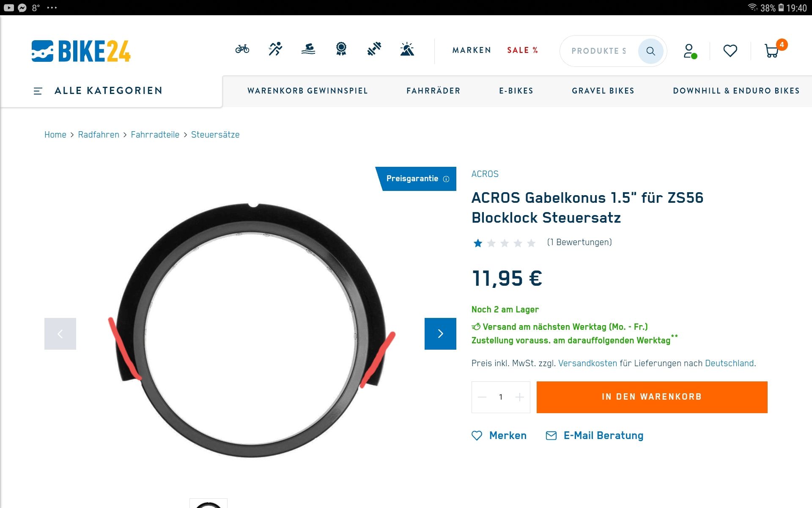This screenshot has width=812, height=508.
Task: Click the search magnifier button
Action: [650, 51]
